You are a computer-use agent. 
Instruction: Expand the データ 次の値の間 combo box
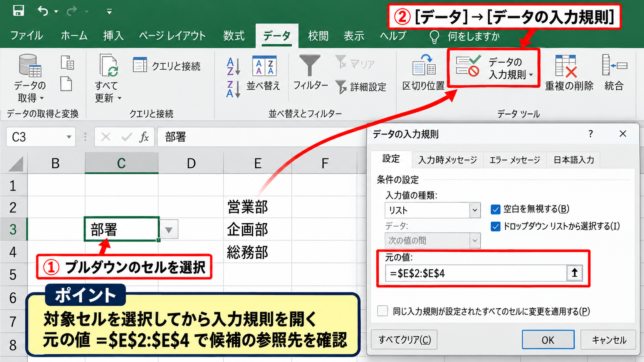(x=475, y=240)
